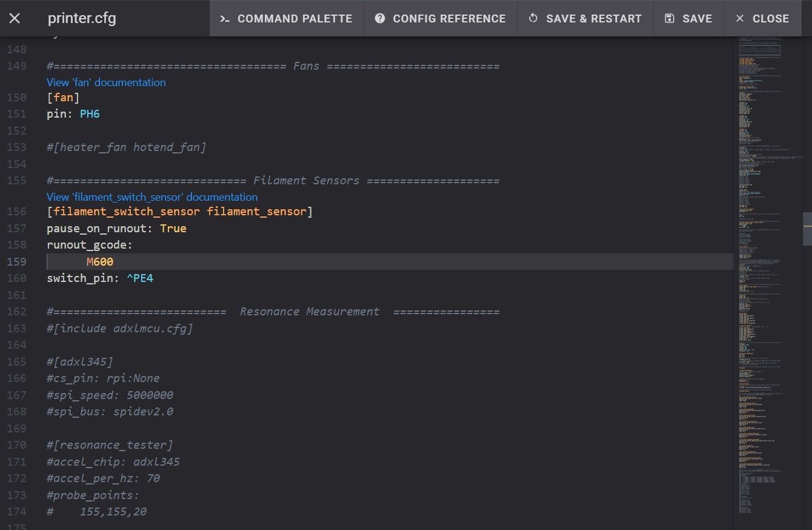Click the Close X icon in toolbar
812x530 pixels.
(x=740, y=18)
